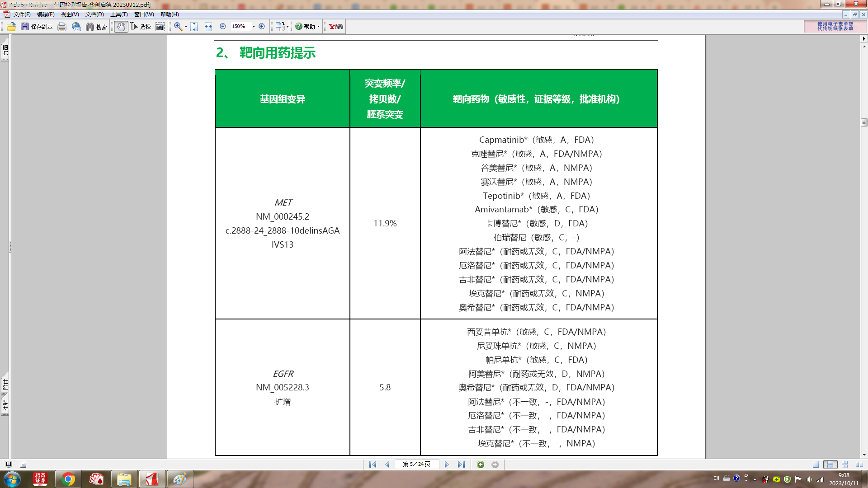This screenshot has height=488, width=868.
Task: Expand the zoom tool dropdown arrow
Action: (185, 27)
